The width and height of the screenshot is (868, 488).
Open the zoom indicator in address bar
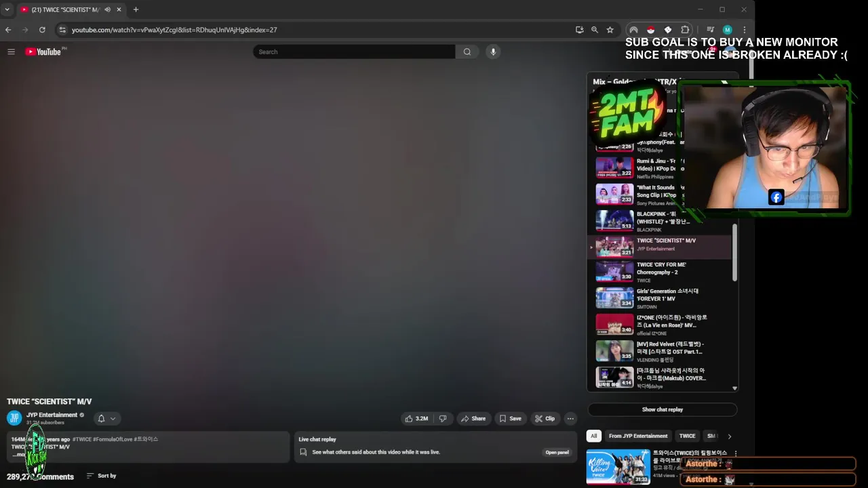(595, 30)
